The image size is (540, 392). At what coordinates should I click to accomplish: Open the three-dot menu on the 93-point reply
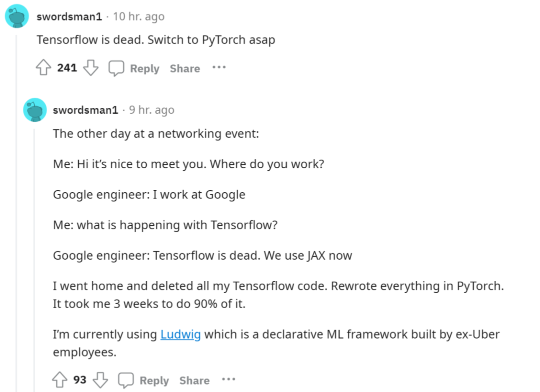click(228, 380)
